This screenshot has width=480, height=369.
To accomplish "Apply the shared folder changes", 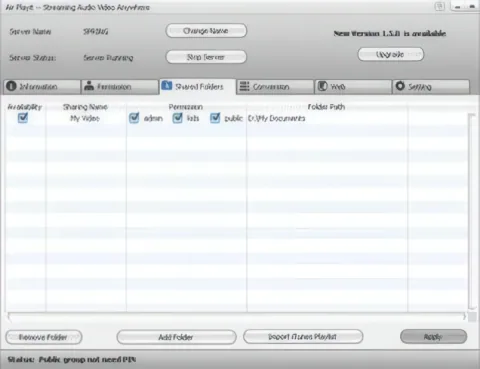I will tap(433, 337).
